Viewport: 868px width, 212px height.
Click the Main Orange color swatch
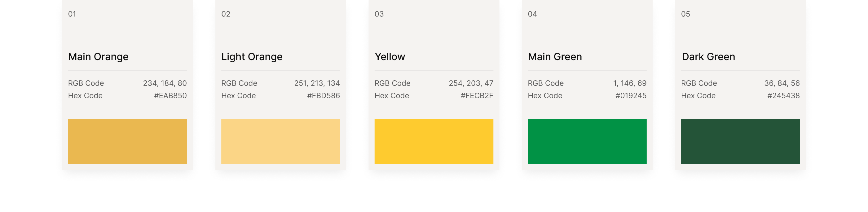coord(127,141)
